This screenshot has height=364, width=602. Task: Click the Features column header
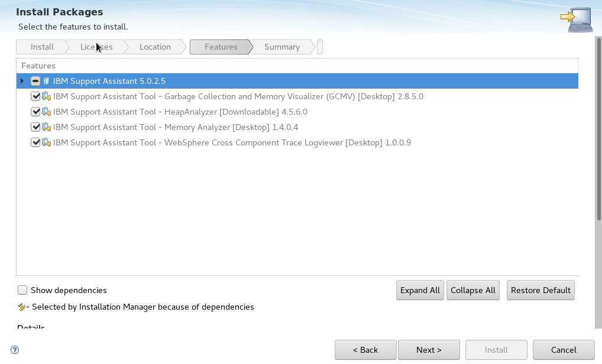297,66
